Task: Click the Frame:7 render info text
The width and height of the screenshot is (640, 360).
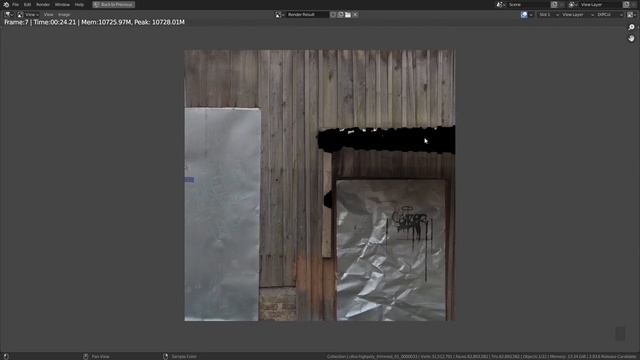Action: click(94, 22)
